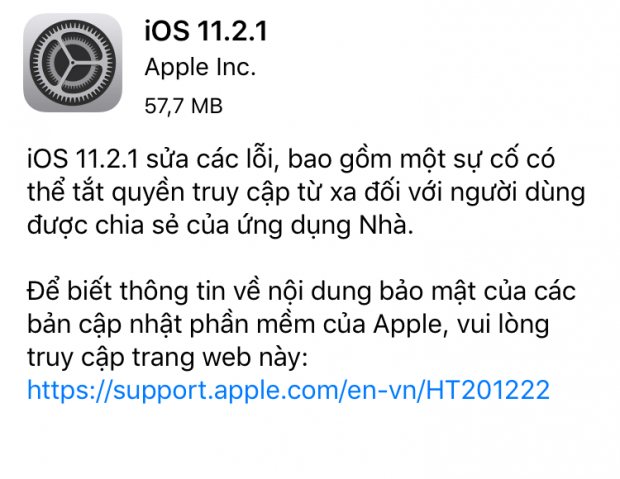
Task: Tap the words "vui lòng" after Apple
Action: [x=503, y=325]
